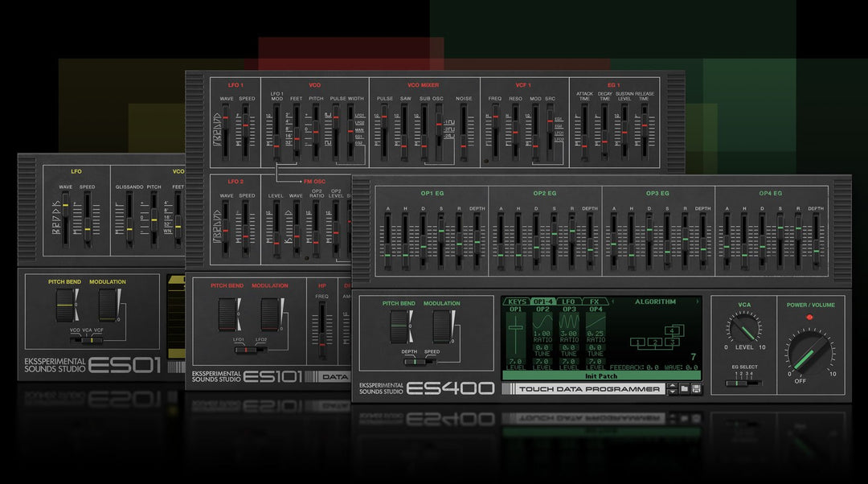Screen dimensions: 868x484
Task: Step to the previous ES400 patch with up arrow
Action: (x=672, y=386)
